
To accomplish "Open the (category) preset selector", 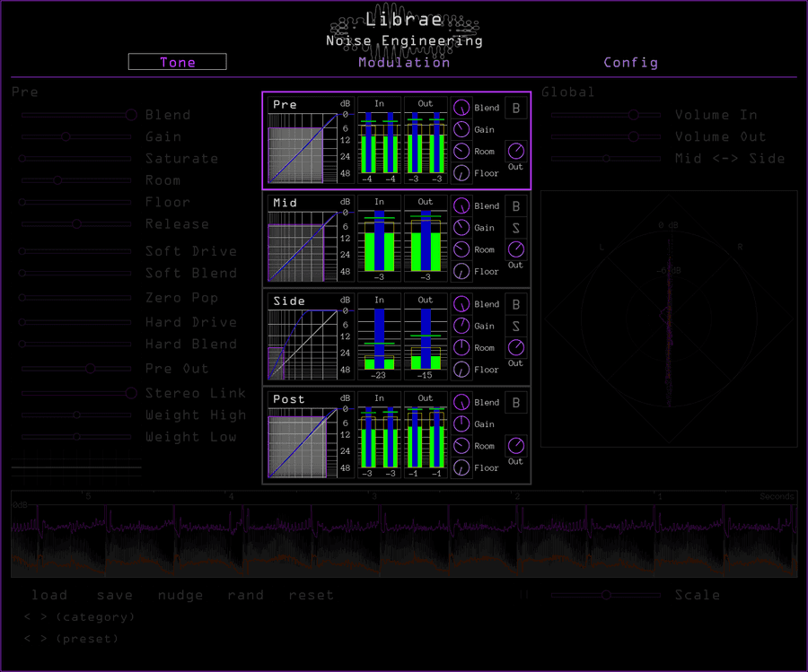I will tap(95, 617).
